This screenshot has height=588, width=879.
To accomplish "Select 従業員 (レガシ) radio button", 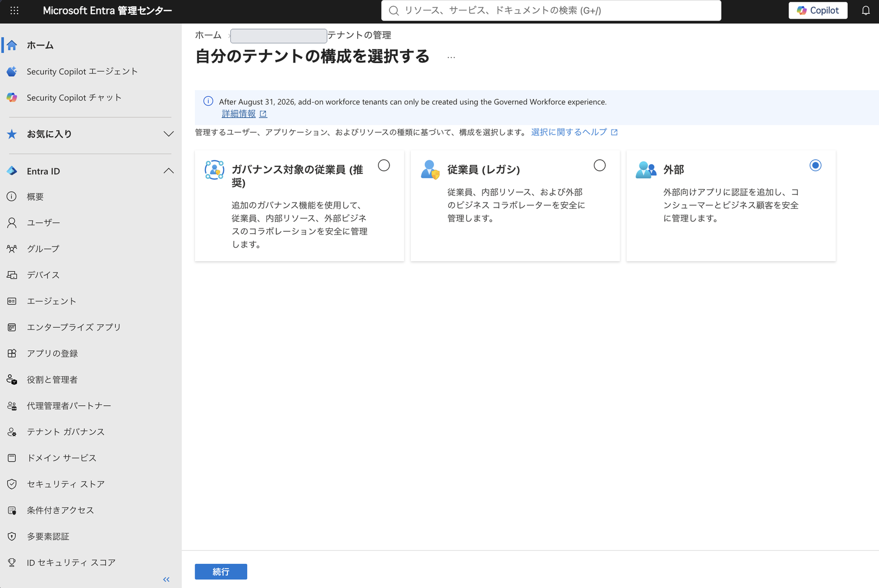I will (x=600, y=165).
